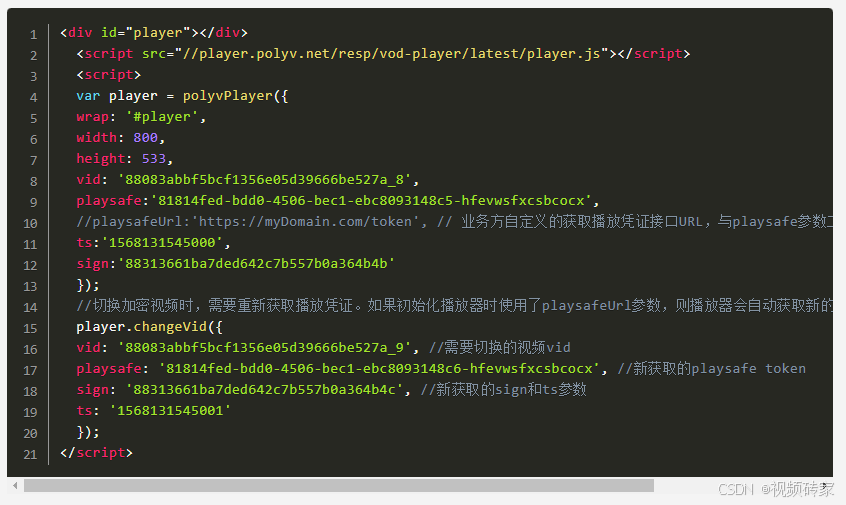The image size is (846, 505).
Task: Click the Chinese comment on line 14
Action: tap(454, 306)
